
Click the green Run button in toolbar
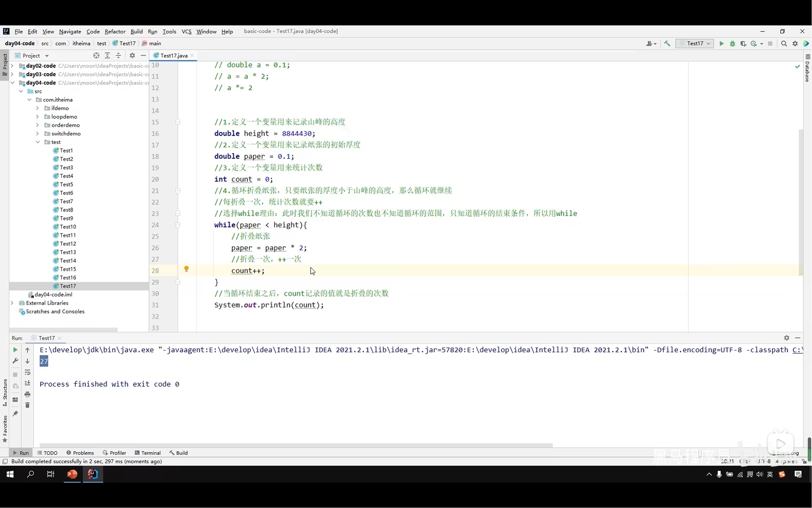pyautogui.click(x=721, y=44)
